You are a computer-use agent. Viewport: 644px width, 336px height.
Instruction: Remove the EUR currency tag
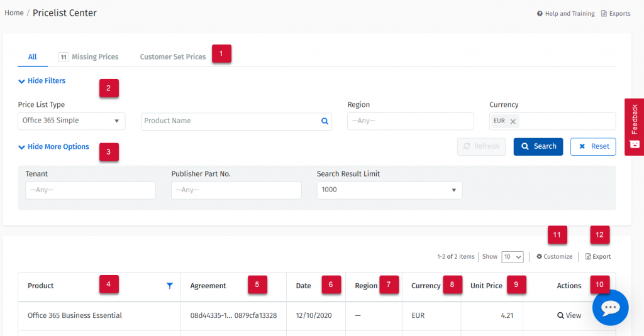(513, 121)
